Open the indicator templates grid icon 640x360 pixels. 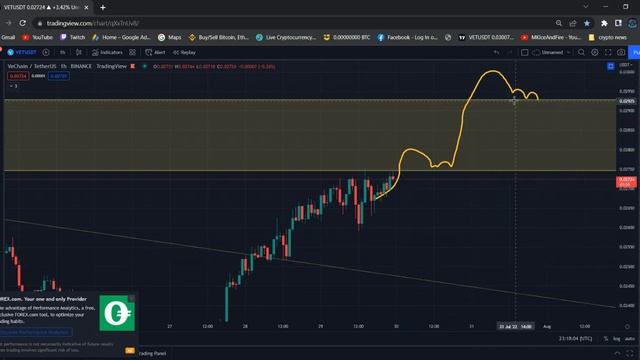click(133, 52)
